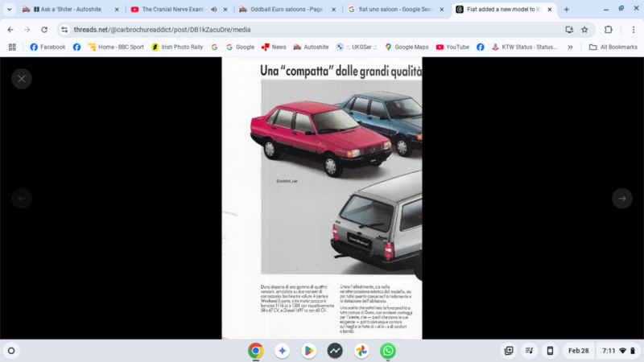Mute audio on Cranial Nerve Exam tab
Image resolution: width=644 pixels, height=362 pixels.
click(214, 9)
